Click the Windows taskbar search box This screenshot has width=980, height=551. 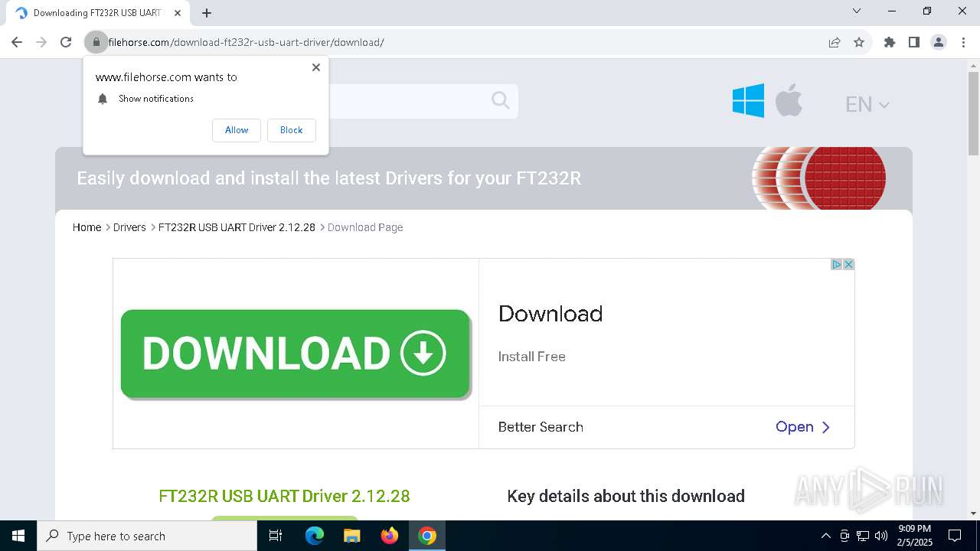pyautogui.click(x=147, y=536)
